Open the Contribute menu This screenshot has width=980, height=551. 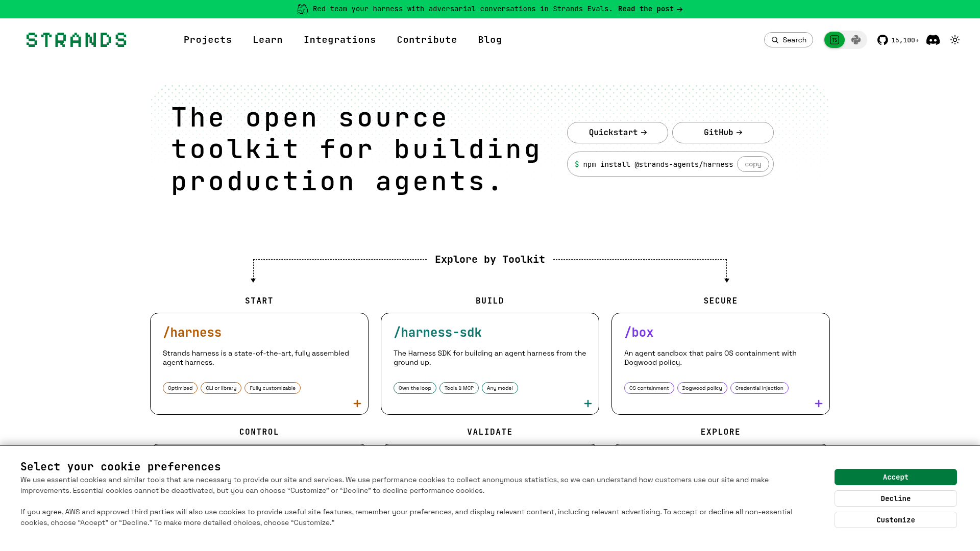(x=427, y=40)
